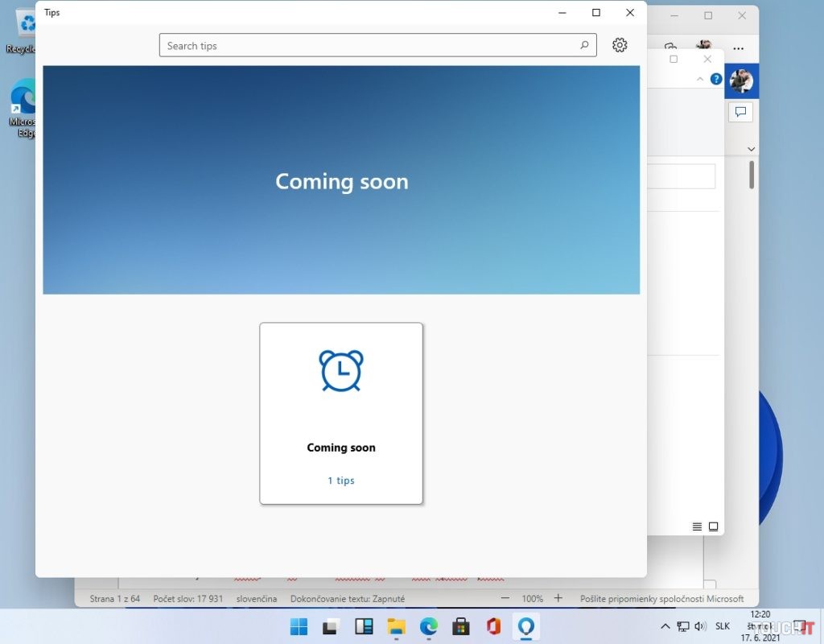Expand hidden icons in the system tray
This screenshot has height=644, width=824.
[x=665, y=625]
